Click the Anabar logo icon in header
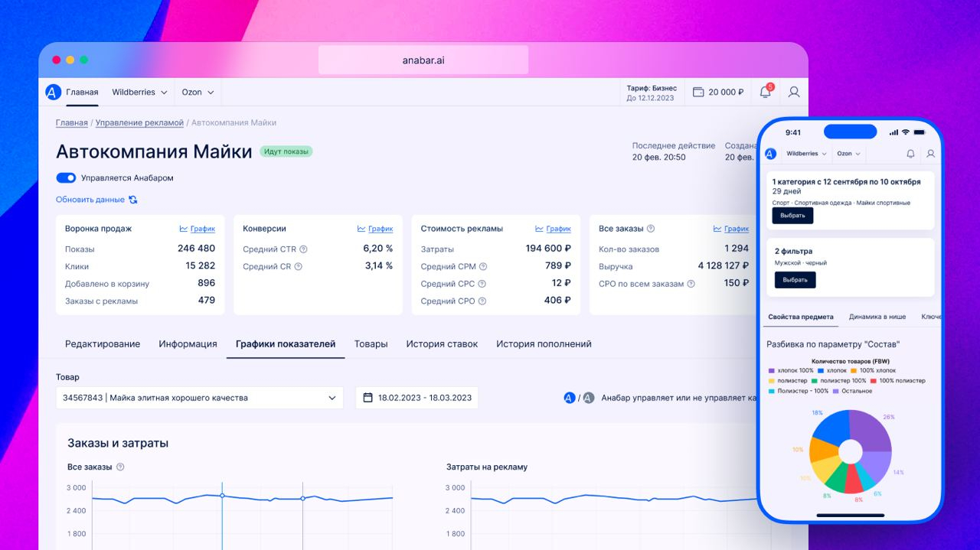 pyautogui.click(x=53, y=92)
